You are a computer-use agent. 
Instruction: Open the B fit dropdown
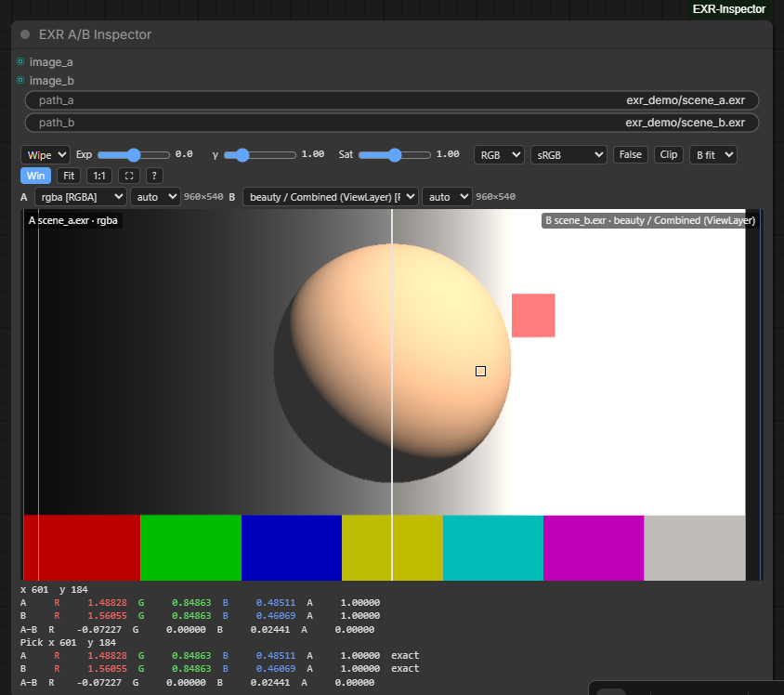pyautogui.click(x=713, y=155)
